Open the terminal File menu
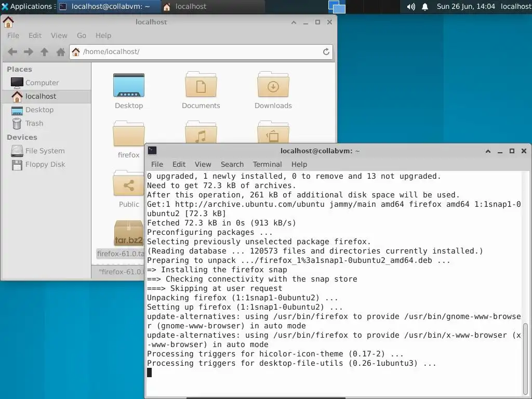This screenshot has height=399, width=532. [x=157, y=165]
